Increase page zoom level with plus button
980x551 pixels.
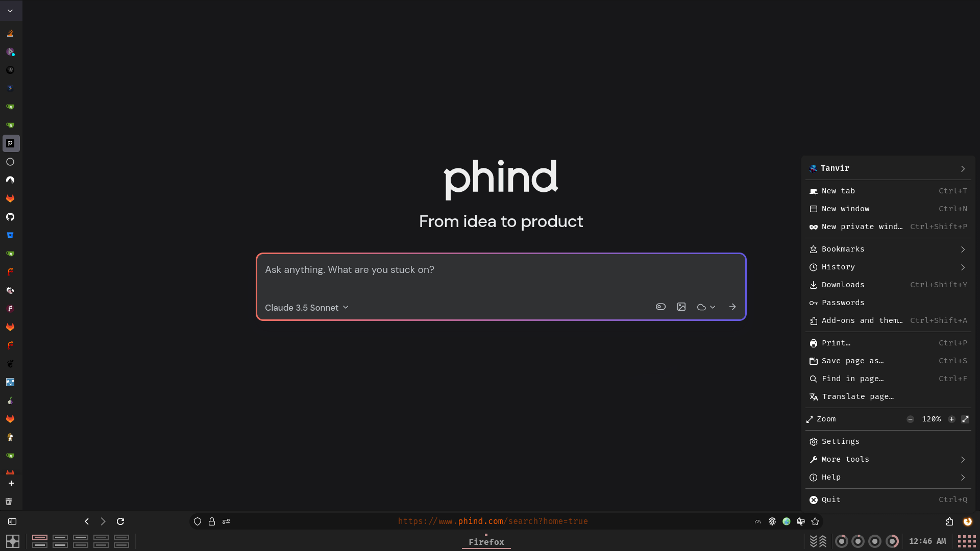951,419
